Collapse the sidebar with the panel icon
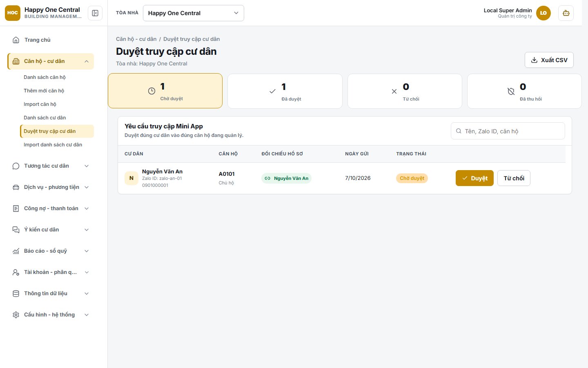Image resolution: width=588 pixels, height=368 pixels. [x=95, y=13]
